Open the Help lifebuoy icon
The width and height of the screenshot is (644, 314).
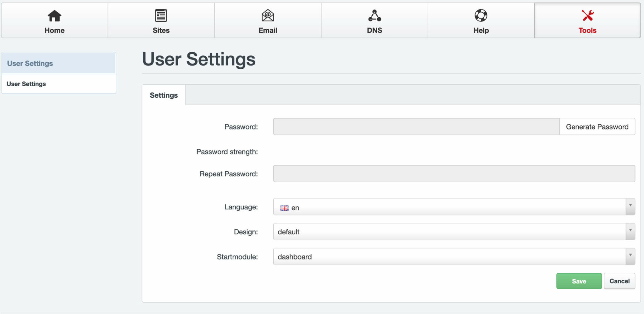tap(481, 15)
